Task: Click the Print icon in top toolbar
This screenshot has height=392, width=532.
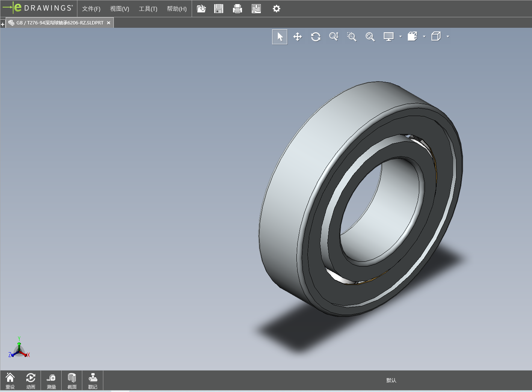Action: pos(237,9)
